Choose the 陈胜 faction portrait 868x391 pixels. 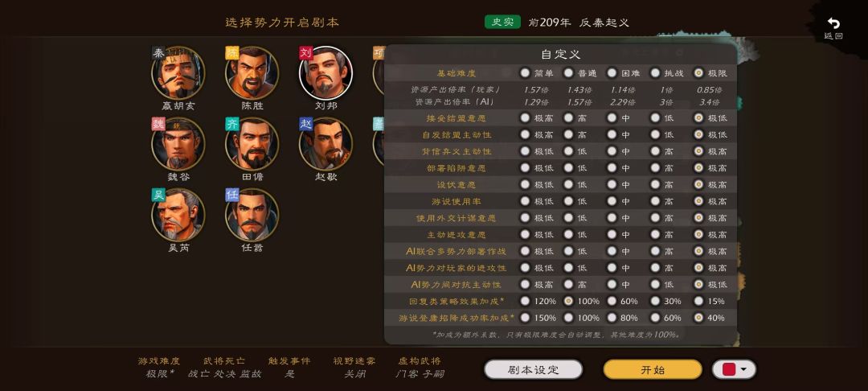click(x=252, y=73)
